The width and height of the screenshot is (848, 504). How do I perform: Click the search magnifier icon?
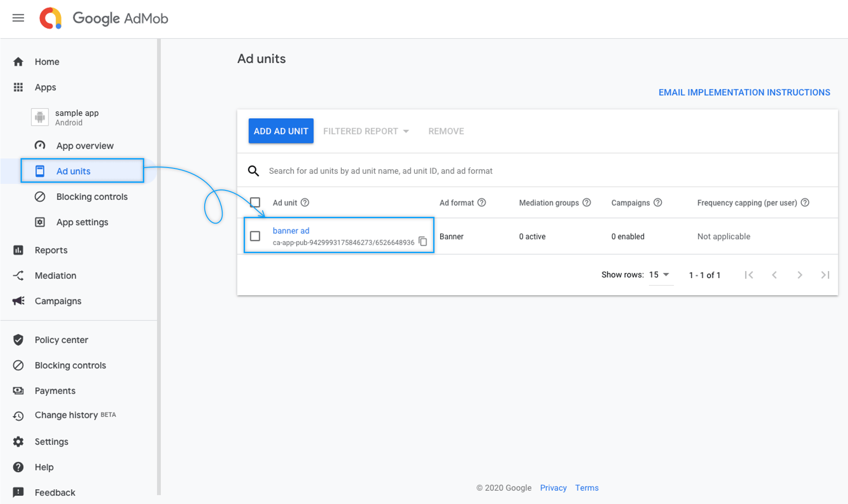[254, 171]
